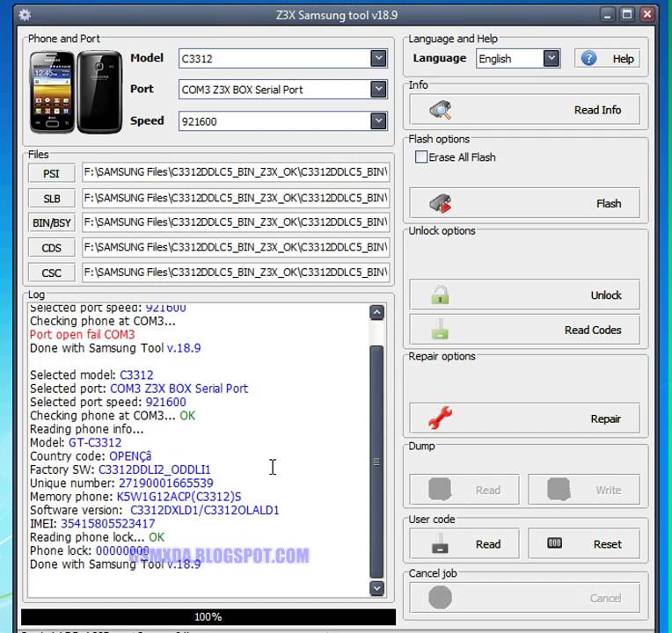
Task: Click the phone back image thumbnail
Action: coord(99,92)
